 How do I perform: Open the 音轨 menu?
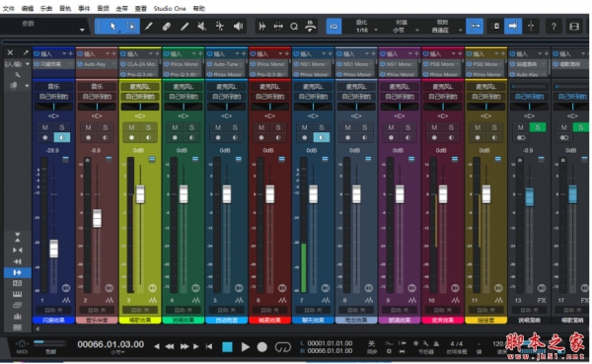point(65,8)
